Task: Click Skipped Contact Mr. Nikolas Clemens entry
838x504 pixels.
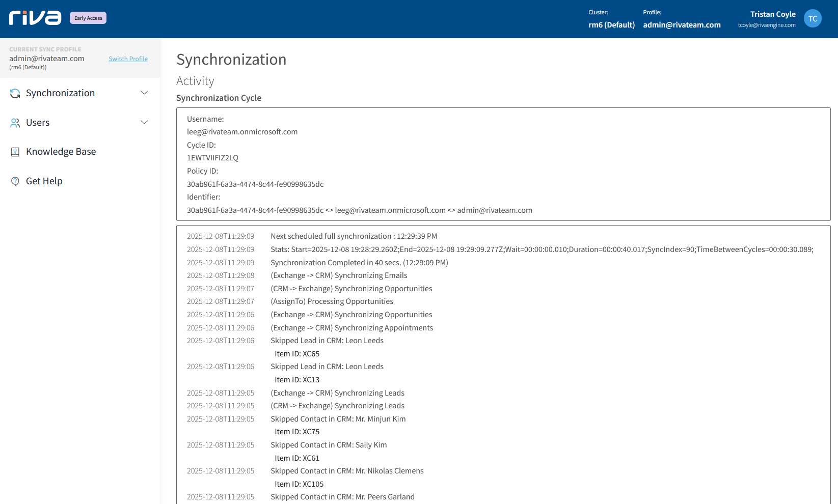Action: (x=347, y=471)
